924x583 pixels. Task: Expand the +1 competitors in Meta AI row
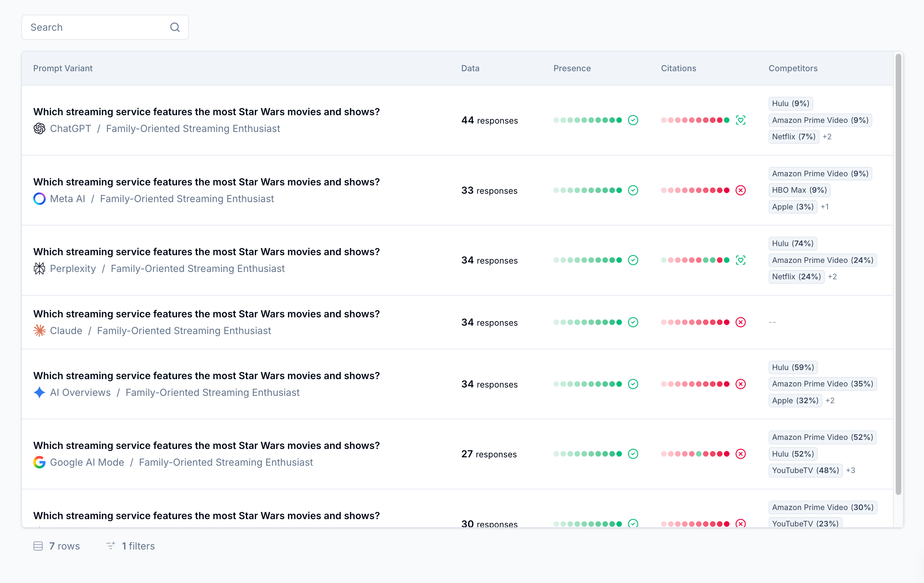(x=824, y=207)
